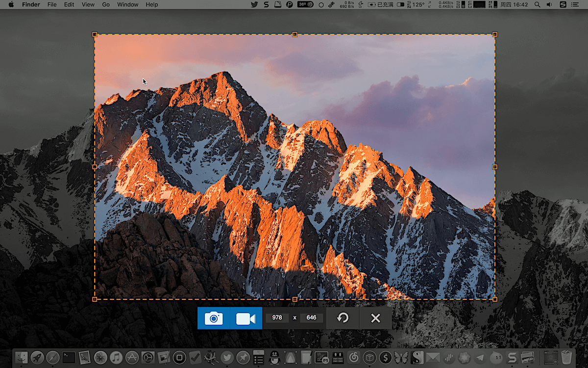The width and height of the screenshot is (588, 368).
Task: Launch Telegram paper plane in Dock
Action: coord(480,357)
